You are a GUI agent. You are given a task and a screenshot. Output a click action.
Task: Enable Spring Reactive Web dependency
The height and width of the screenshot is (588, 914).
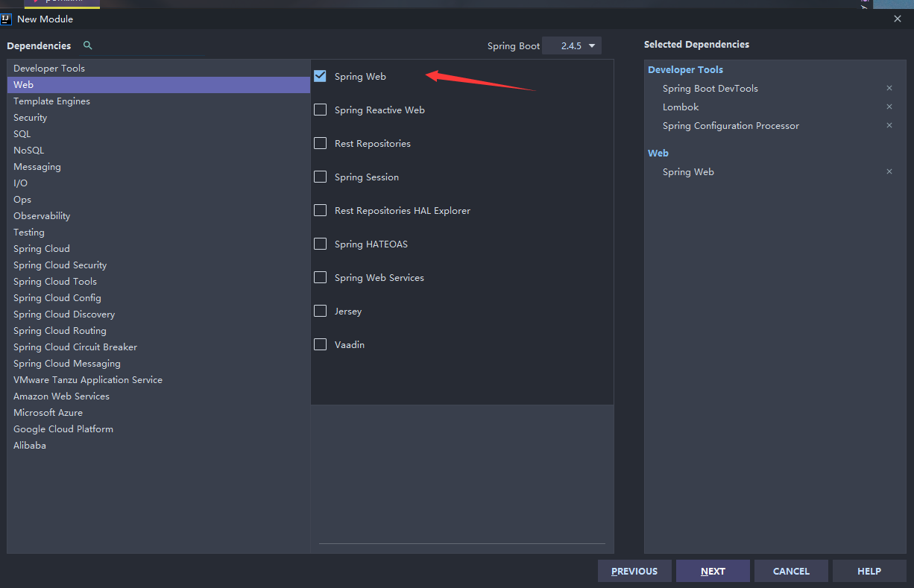320,110
